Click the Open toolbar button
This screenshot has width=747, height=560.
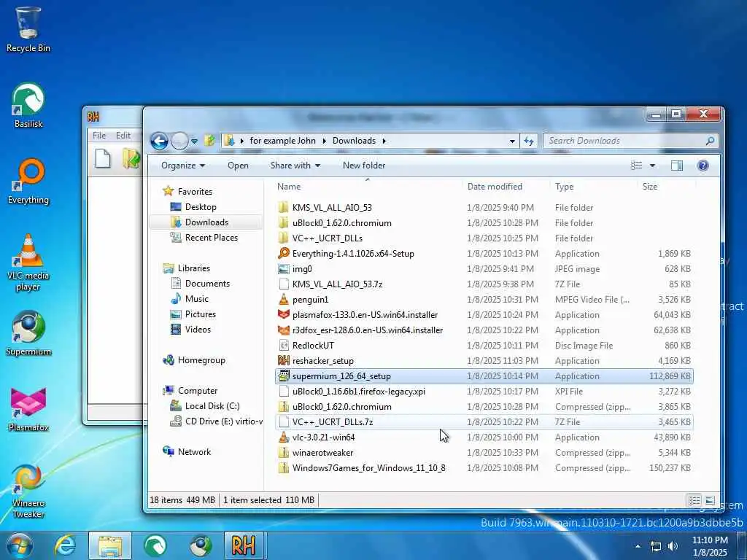(238, 166)
